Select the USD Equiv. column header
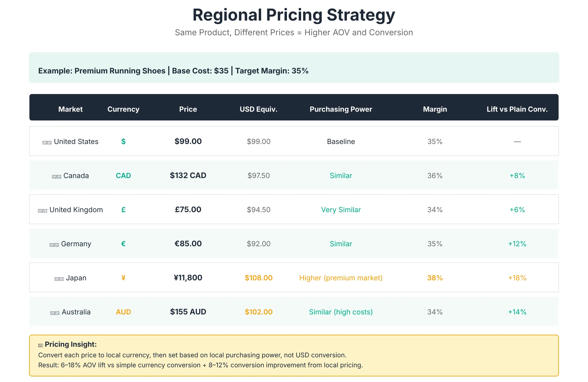Screen dimensions: 588x382 coord(259,109)
